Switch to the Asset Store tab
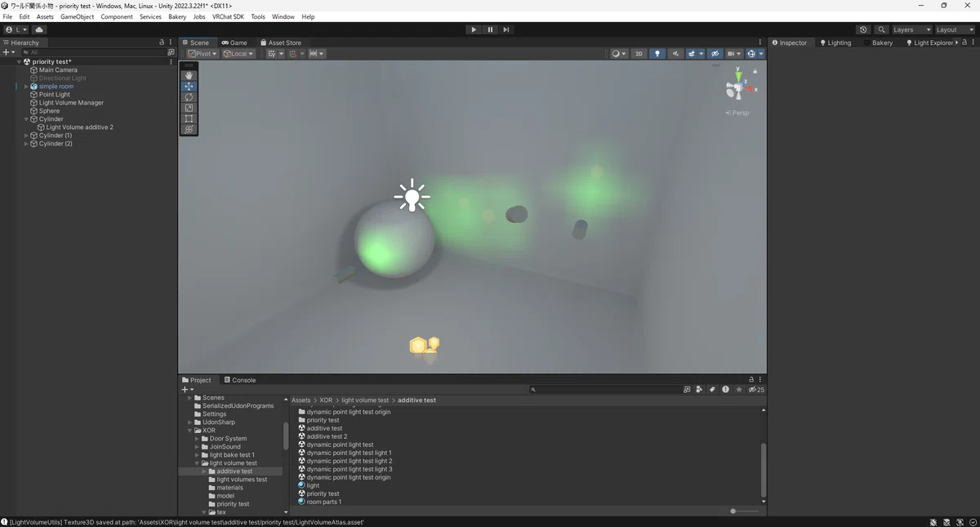Image resolution: width=980 pixels, height=527 pixels. coord(280,42)
